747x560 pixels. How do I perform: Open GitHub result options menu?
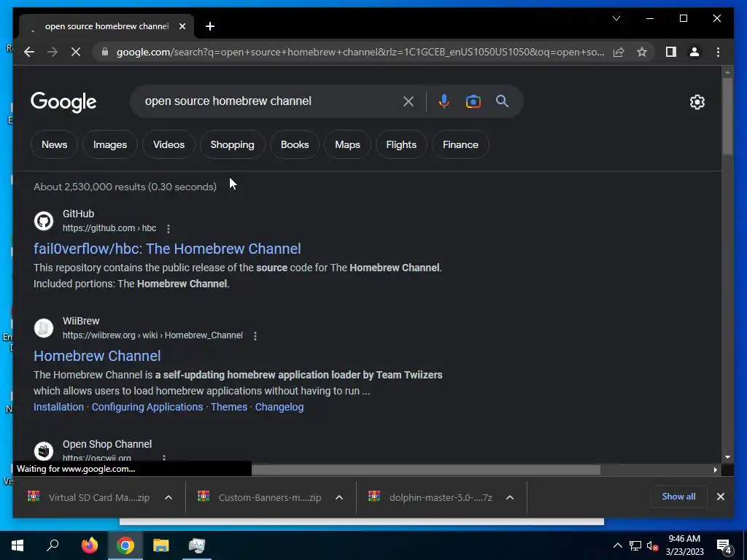tap(169, 229)
